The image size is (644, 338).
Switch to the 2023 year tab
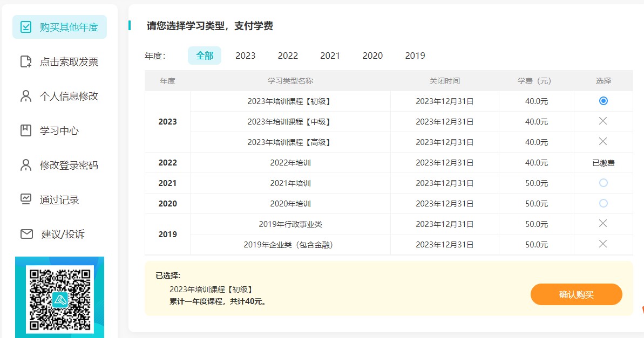coord(246,55)
